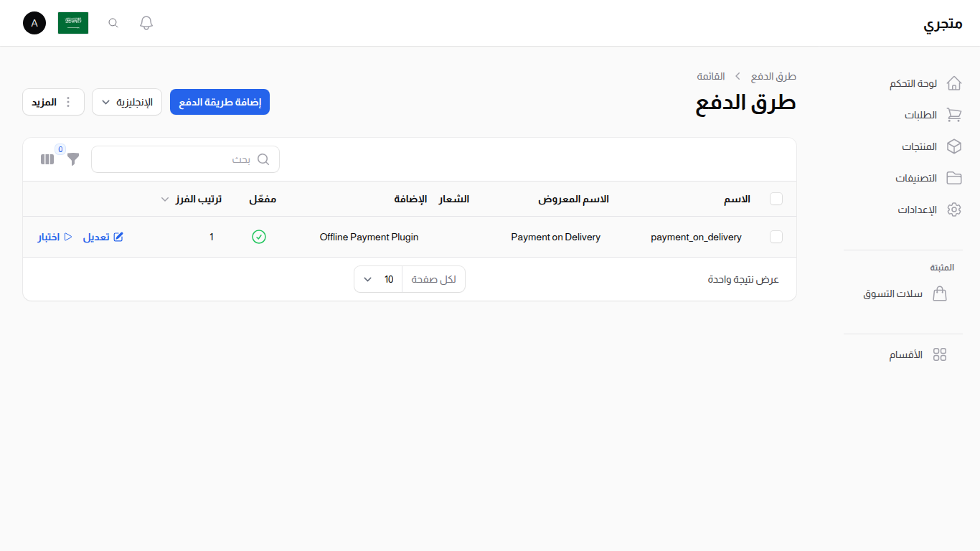
Task: Expand the الإنجليزية language dropdown
Action: [x=127, y=102]
